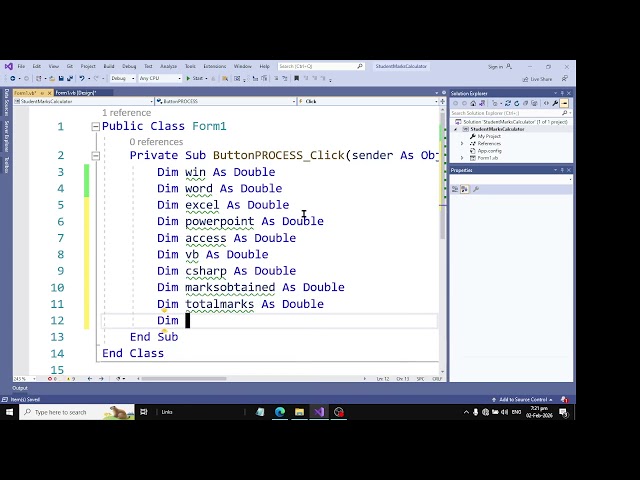Click the Save All toolbar icon
Viewport: 640px width, 480px height.
point(70,78)
